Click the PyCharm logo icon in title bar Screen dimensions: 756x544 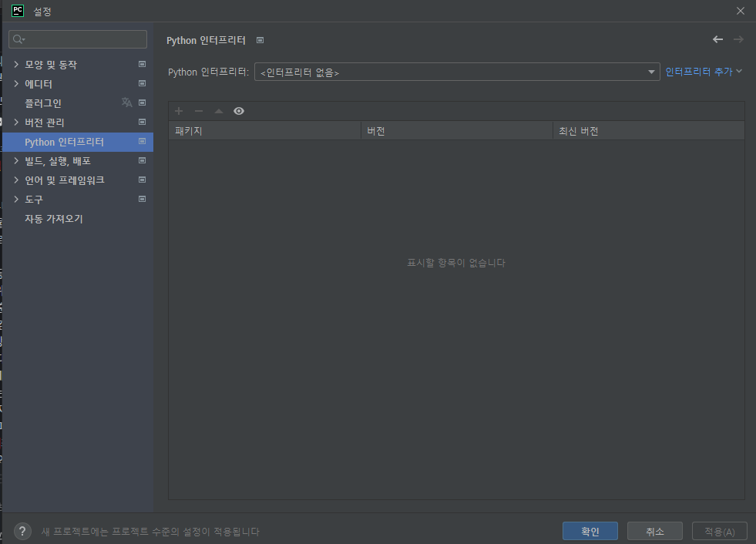coord(18,11)
